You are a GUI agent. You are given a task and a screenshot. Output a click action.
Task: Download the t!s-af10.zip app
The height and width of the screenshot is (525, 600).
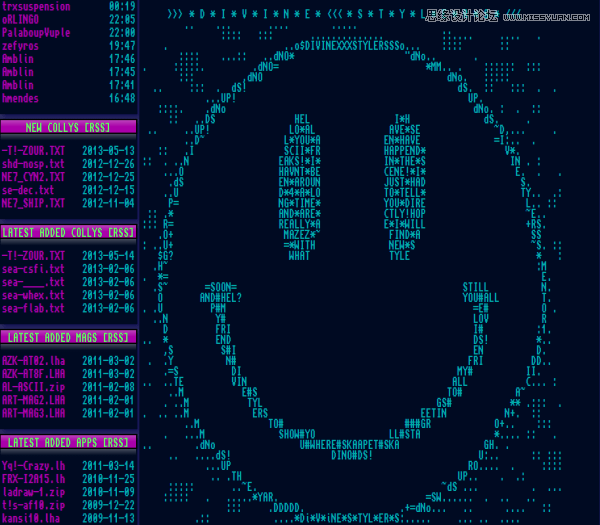coord(33,505)
